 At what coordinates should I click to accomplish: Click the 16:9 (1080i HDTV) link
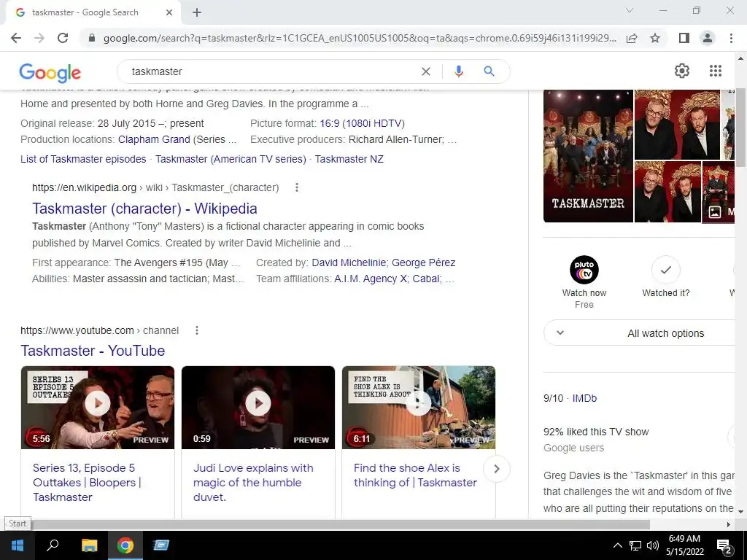[x=362, y=124]
